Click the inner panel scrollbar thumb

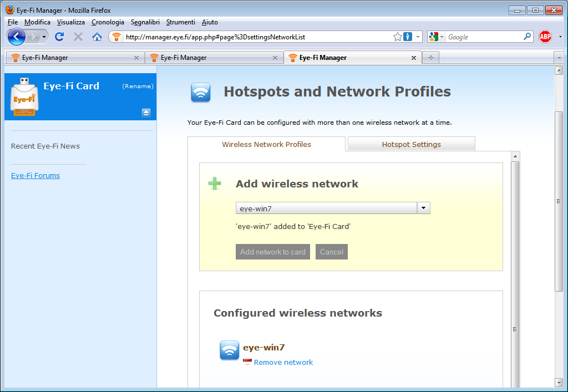(515, 275)
